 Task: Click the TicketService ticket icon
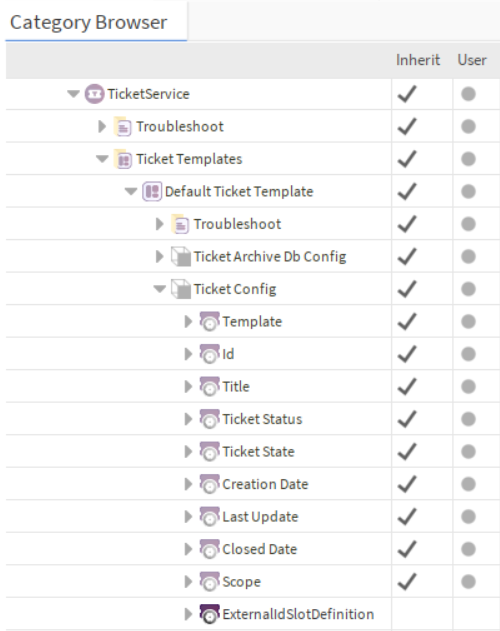94,94
